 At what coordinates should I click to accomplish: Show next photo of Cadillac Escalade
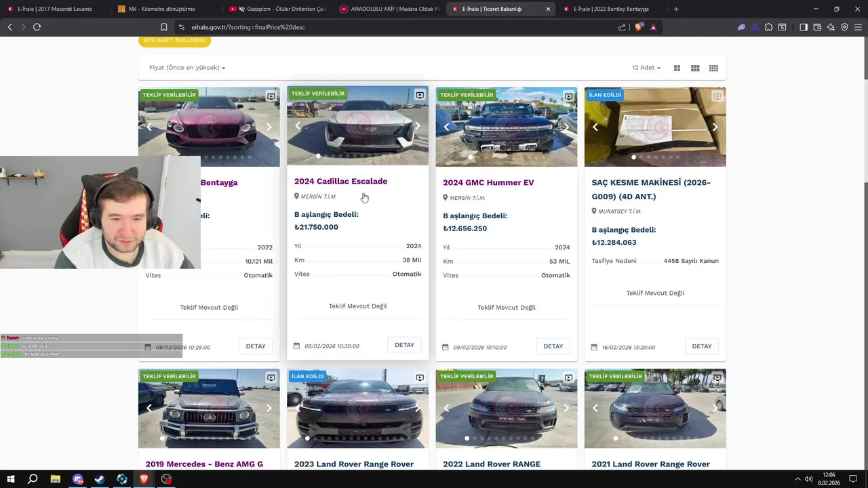tap(418, 125)
